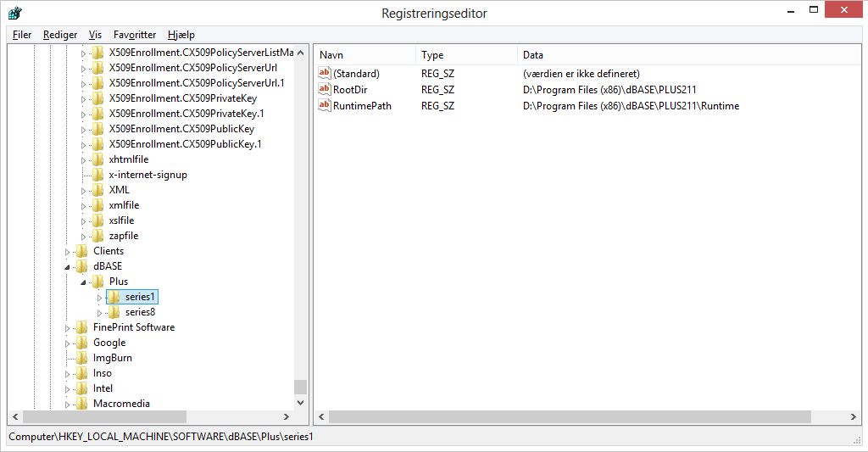The height and width of the screenshot is (452, 868).
Task: Expand the series8 key
Action: pyautogui.click(x=100, y=313)
